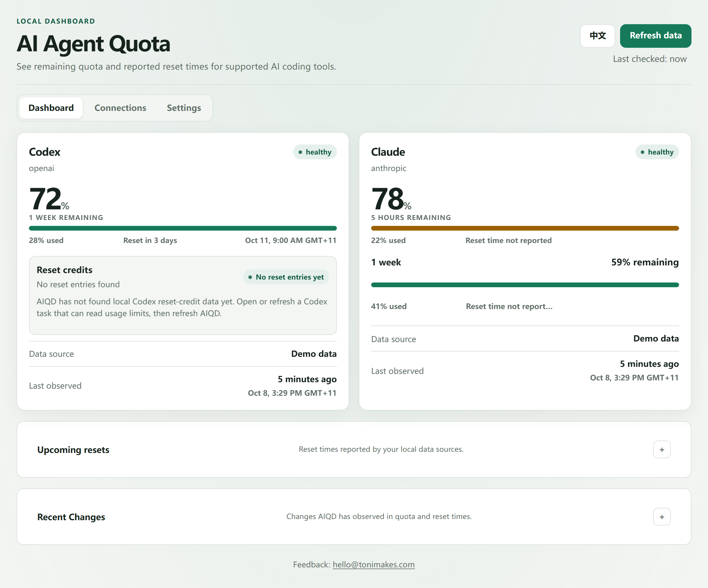Click the Oct 11, 9:00 AM GMT+11 timestamp

click(291, 240)
